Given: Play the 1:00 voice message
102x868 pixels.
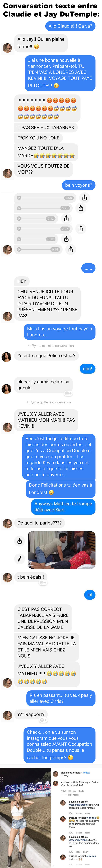Looking at the screenshot, I should 19,198.
